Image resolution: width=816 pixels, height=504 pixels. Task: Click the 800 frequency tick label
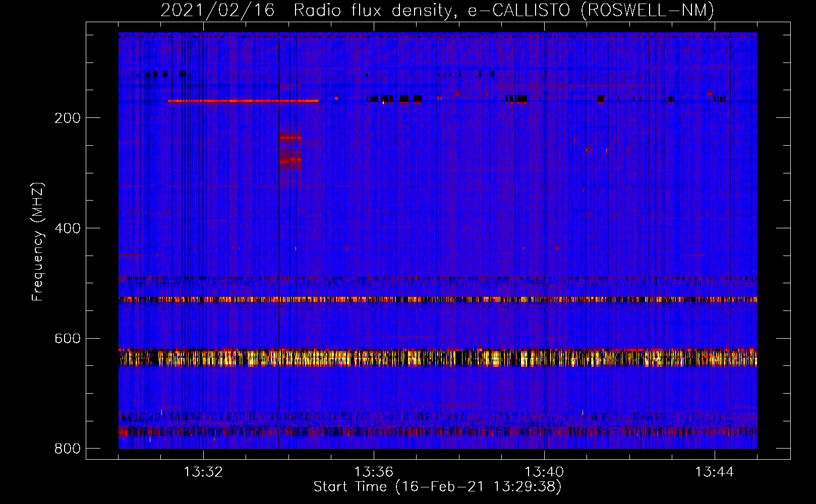(68, 449)
